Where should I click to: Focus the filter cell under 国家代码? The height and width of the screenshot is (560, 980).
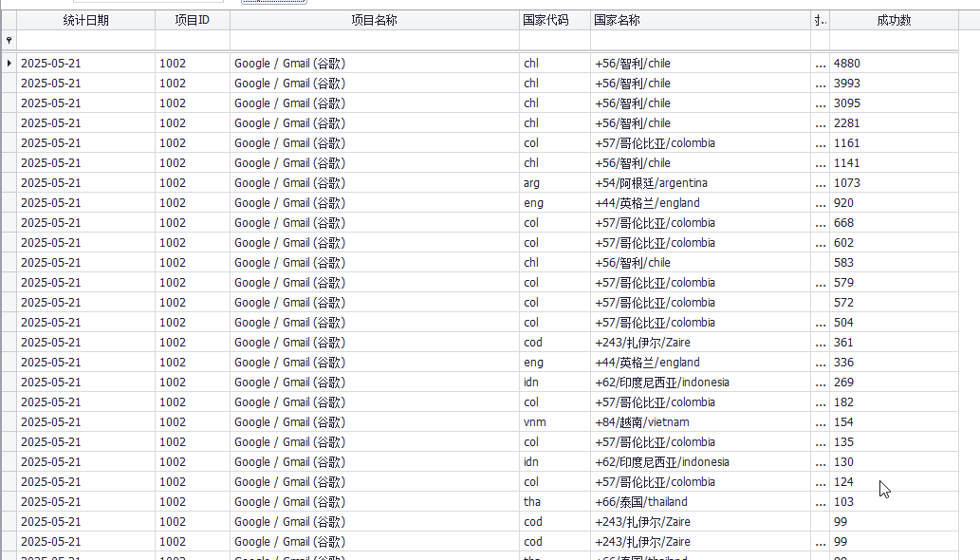click(x=555, y=40)
